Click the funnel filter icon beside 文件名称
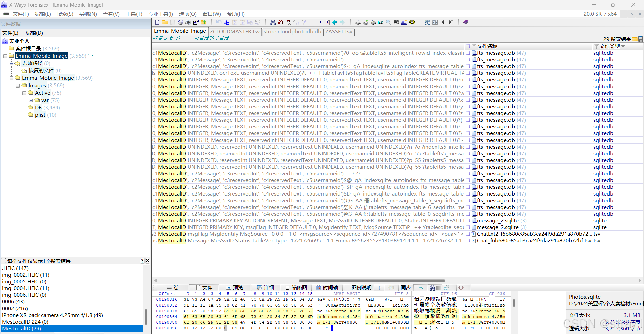This screenshot has height=334, width=644. point(474,46)
